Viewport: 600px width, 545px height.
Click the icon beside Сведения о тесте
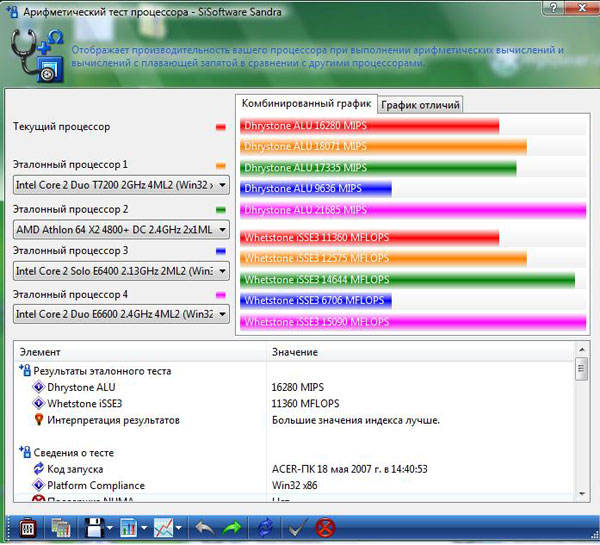(x=25, y=452)
